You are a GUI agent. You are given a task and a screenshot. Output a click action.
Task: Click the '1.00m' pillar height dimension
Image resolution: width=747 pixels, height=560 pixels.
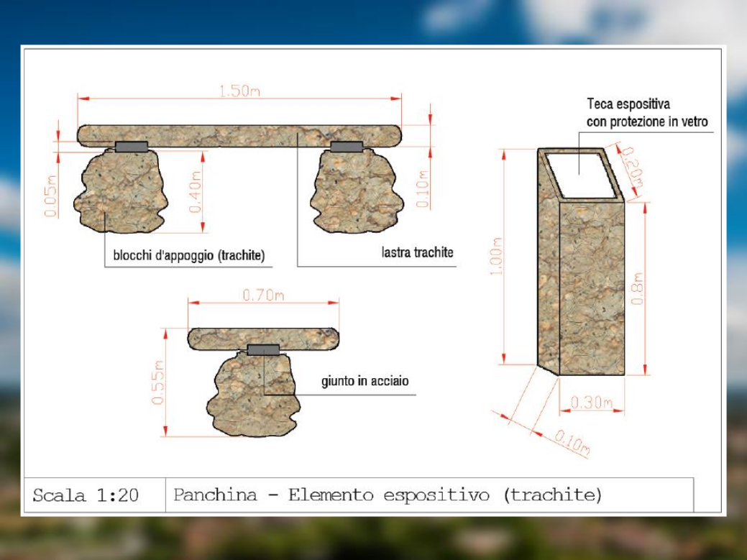pos(496,256)
